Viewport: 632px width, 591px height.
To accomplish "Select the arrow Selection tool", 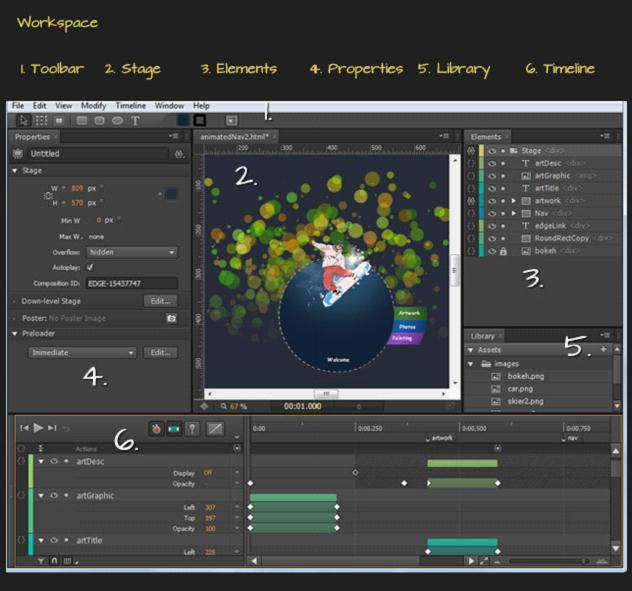I will pyautogui.click(x=24, y=121).
